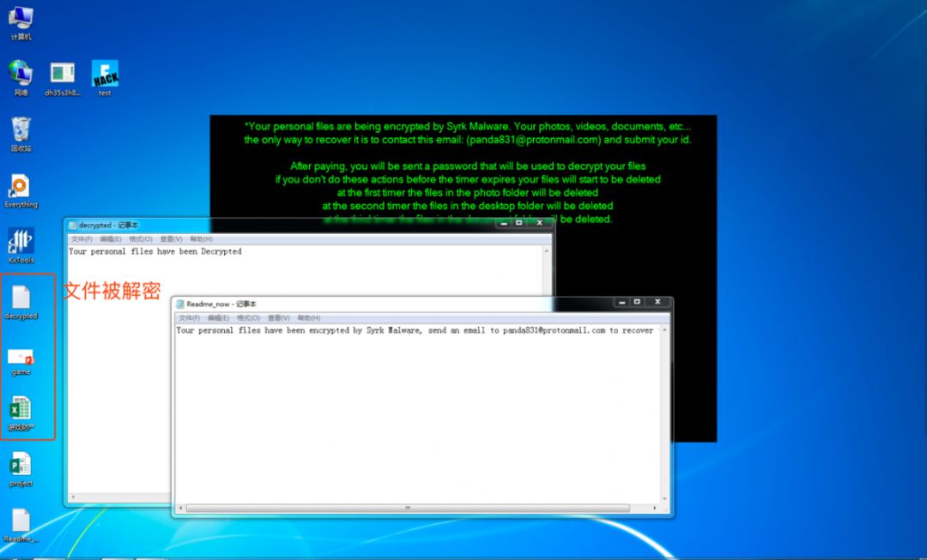Viewport: 927px width, 560px height.
Task: Launch the KvTools desktop icon
Action: (21, 246)
